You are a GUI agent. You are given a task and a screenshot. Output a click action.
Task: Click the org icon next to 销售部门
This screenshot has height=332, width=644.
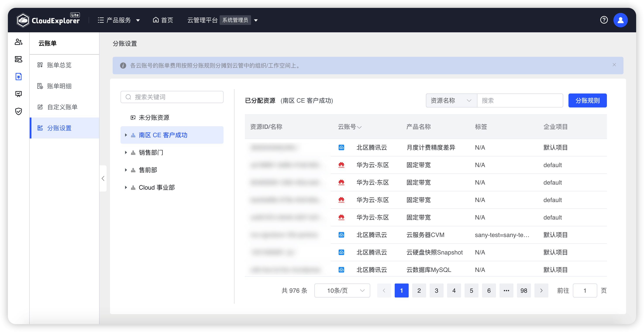(133, 153)
